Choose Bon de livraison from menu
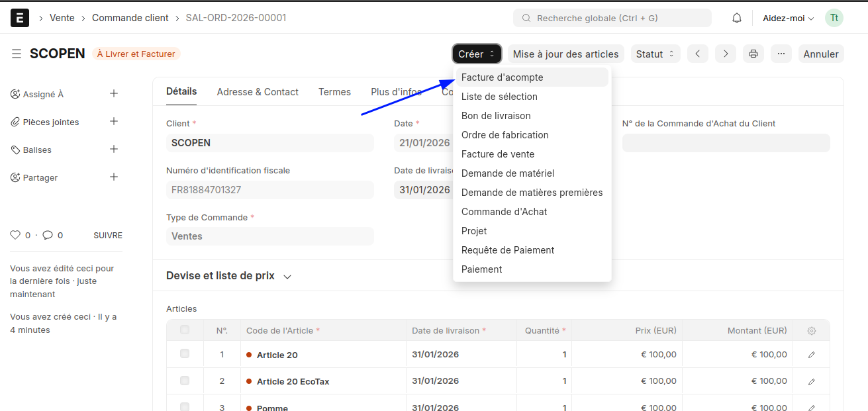 [x=532, y=116]
